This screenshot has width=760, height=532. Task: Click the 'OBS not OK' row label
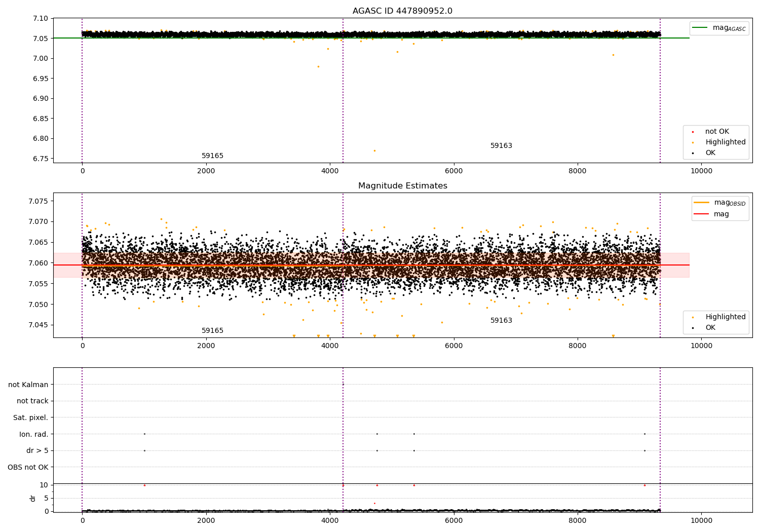click(28, 468)
